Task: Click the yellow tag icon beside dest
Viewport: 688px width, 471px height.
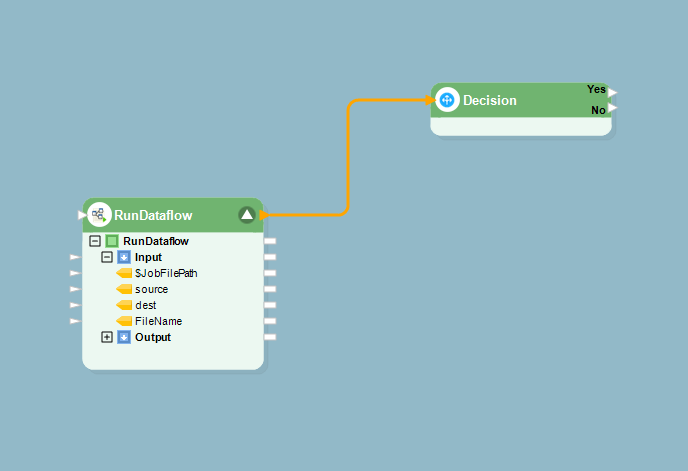Action: point(124,305)
